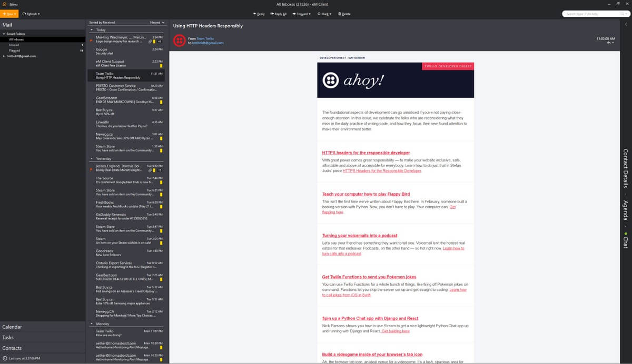Open Teach your computer Flappy Bird link
Image resolution: width=632 pixels, height=364 pixels.
366,194
